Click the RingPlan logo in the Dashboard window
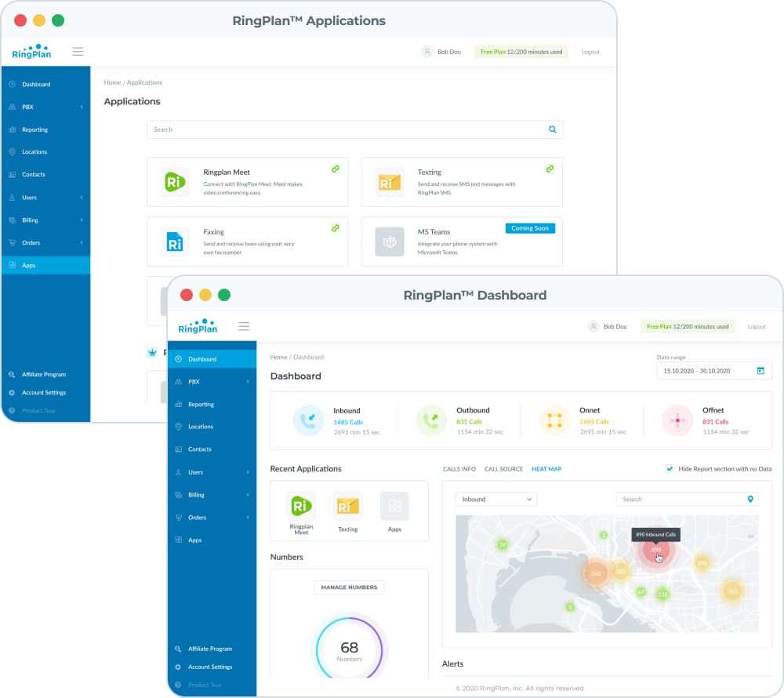The width and height of the screenshot is (784, 698). 198,326
